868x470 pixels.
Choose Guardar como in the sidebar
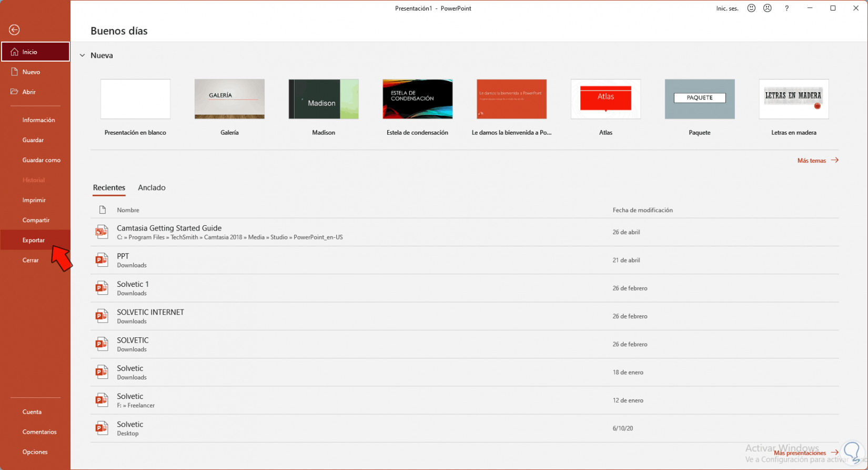coord(41,160)
